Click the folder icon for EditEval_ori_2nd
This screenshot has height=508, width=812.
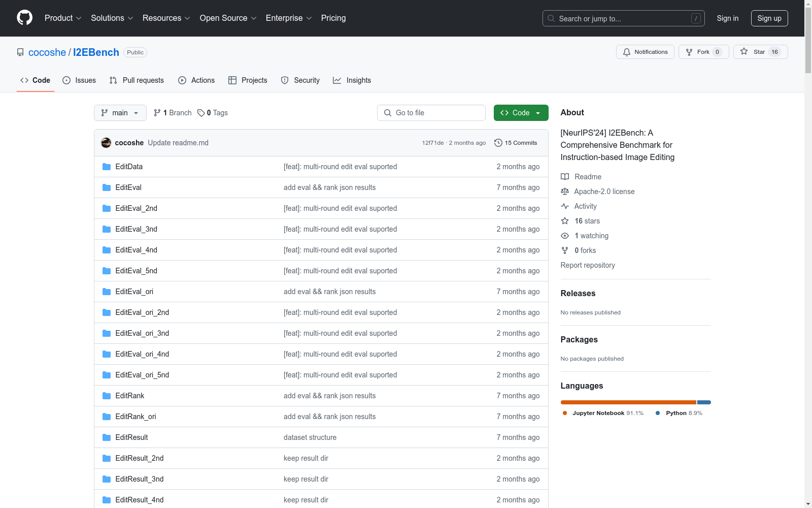tap(107, 312)
